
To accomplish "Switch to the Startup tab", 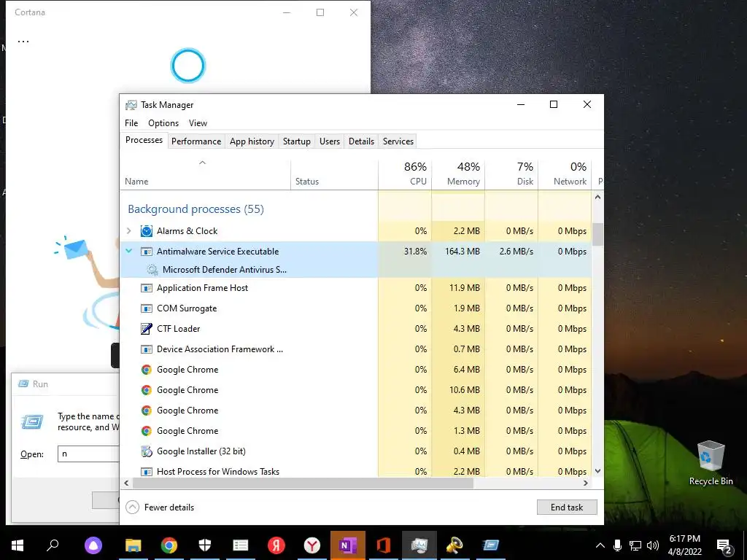I will 296,141.
